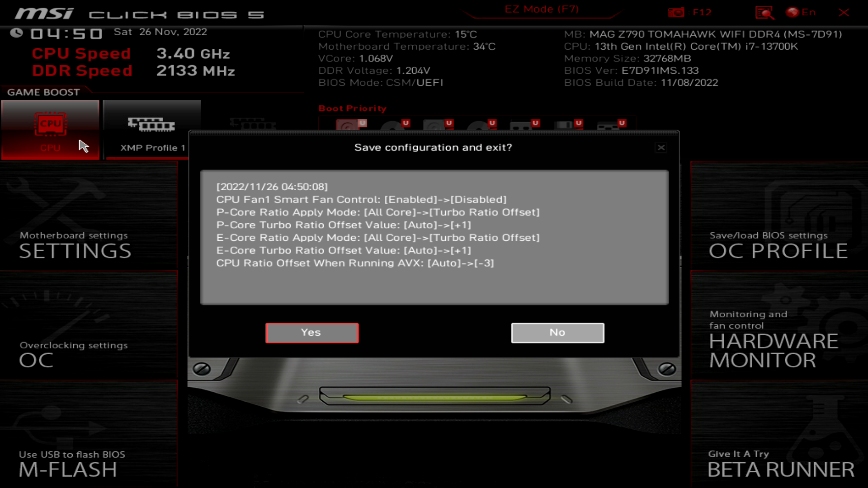Image resolution: width=868 pixels, height=488 pixels.
Task: Toggle P-Core Turbo Ratio Offset value
Action: (344, 225)
